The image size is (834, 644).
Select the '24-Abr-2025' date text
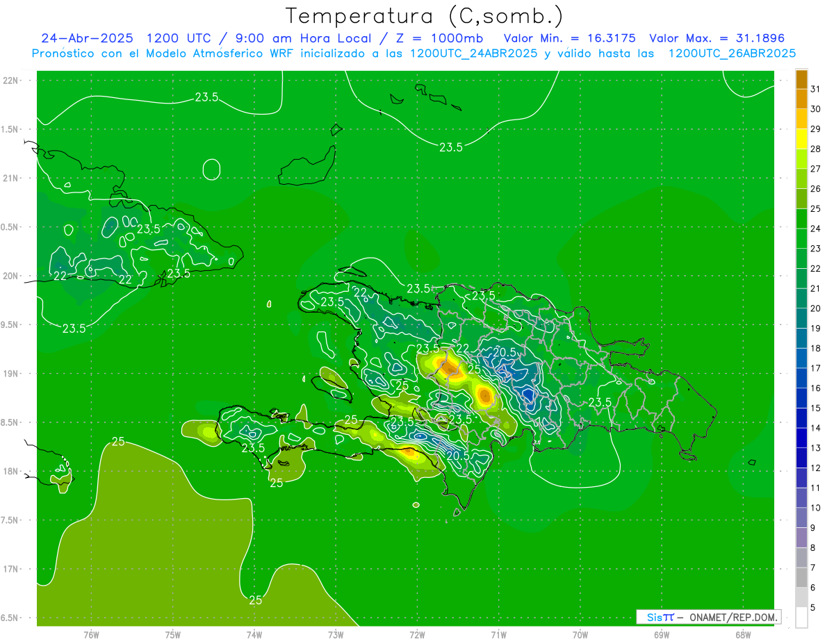pos(87,38)
